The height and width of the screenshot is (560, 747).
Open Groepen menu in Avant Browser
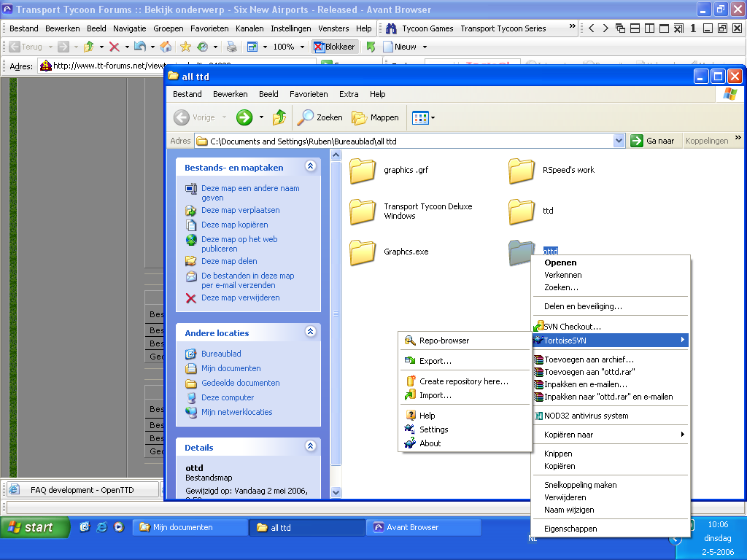pos(169,28)
